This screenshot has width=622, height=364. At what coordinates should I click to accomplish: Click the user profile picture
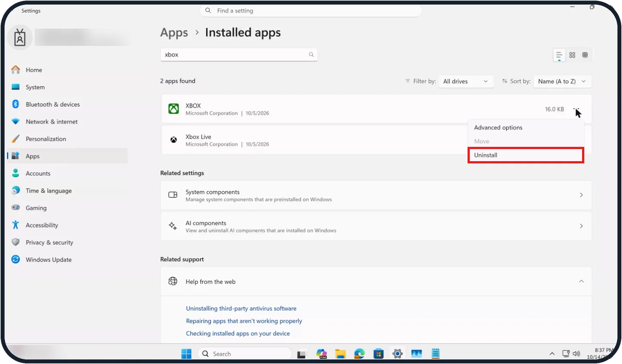coord(20,38)
